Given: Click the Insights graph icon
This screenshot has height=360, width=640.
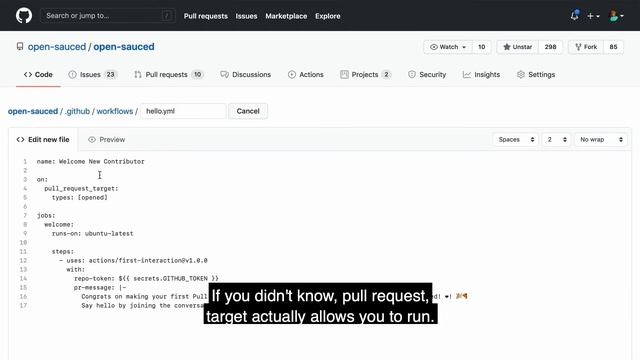Looking at the screenshot, I should pyautogui.click(x=467, y=75).
